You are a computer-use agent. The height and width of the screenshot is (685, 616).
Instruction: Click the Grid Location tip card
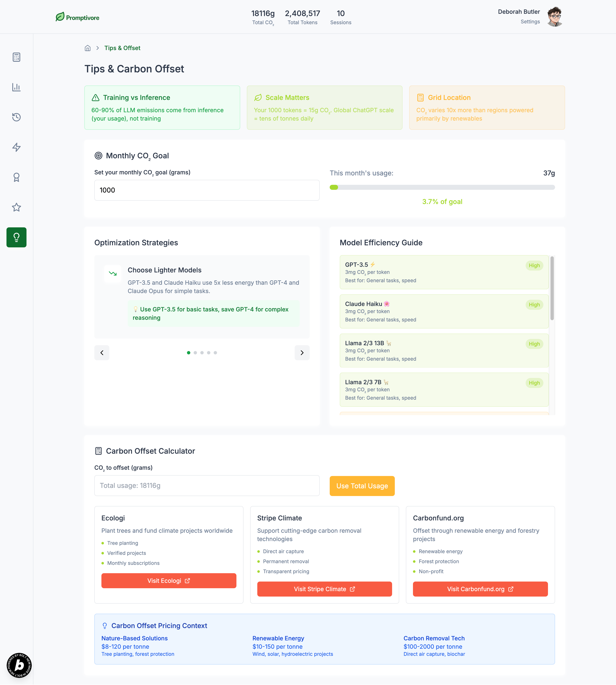[x=487, y=108]
